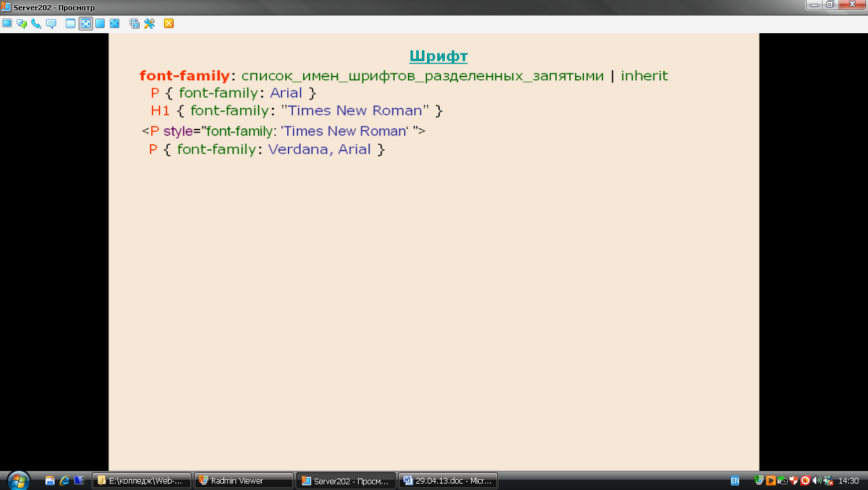
Task: Open the 29.04.13.doc Word taskbar button
Action: click(448, 481)
